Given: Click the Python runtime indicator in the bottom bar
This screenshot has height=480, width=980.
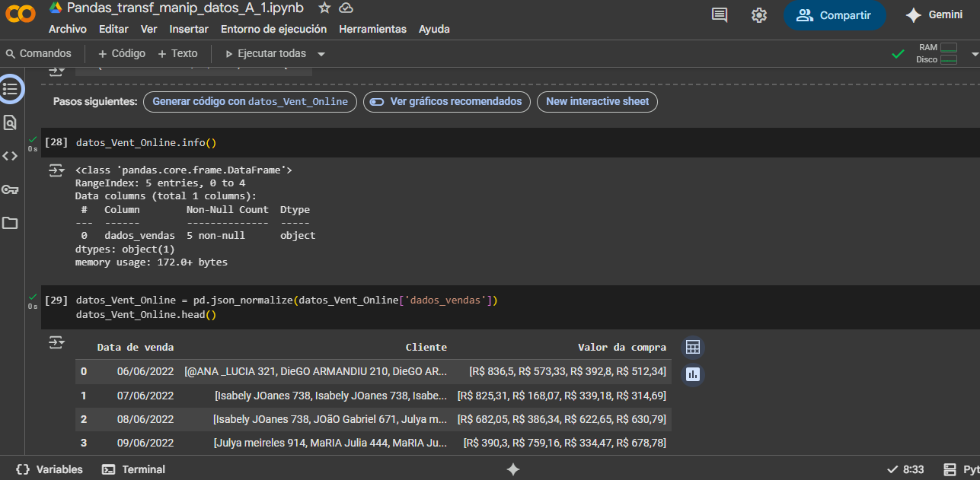Looking at the screenshot, I should coord(961,469).
